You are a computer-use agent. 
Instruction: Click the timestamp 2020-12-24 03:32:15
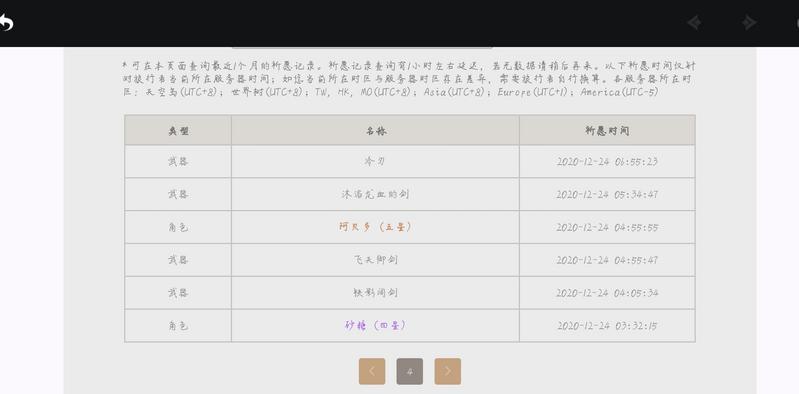coord(607,325)
